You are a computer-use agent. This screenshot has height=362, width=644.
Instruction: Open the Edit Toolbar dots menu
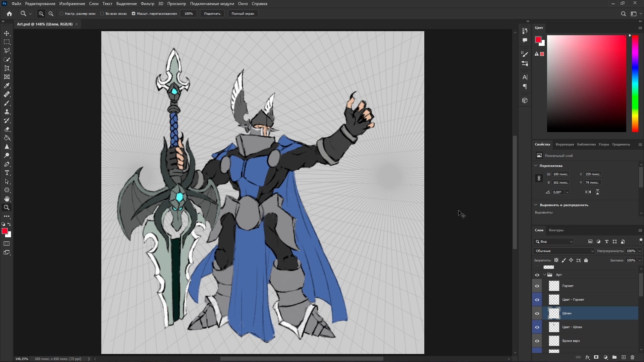click(7, 216)
